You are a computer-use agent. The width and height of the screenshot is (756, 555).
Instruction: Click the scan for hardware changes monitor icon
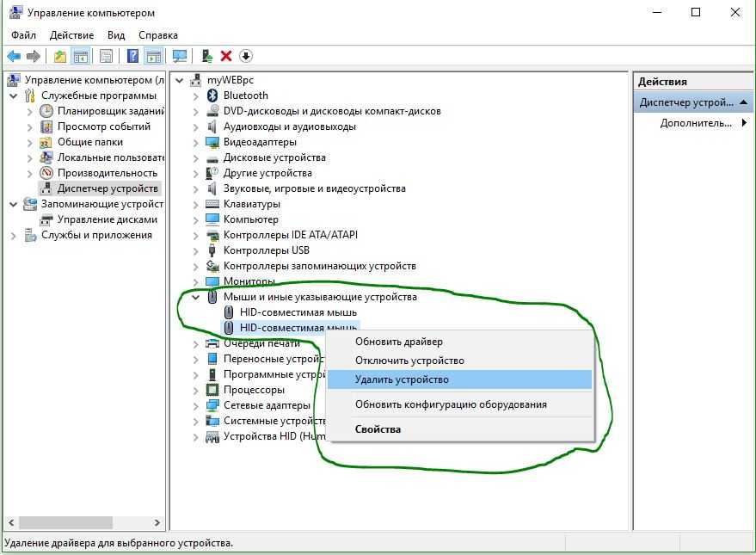pos(180,56)
